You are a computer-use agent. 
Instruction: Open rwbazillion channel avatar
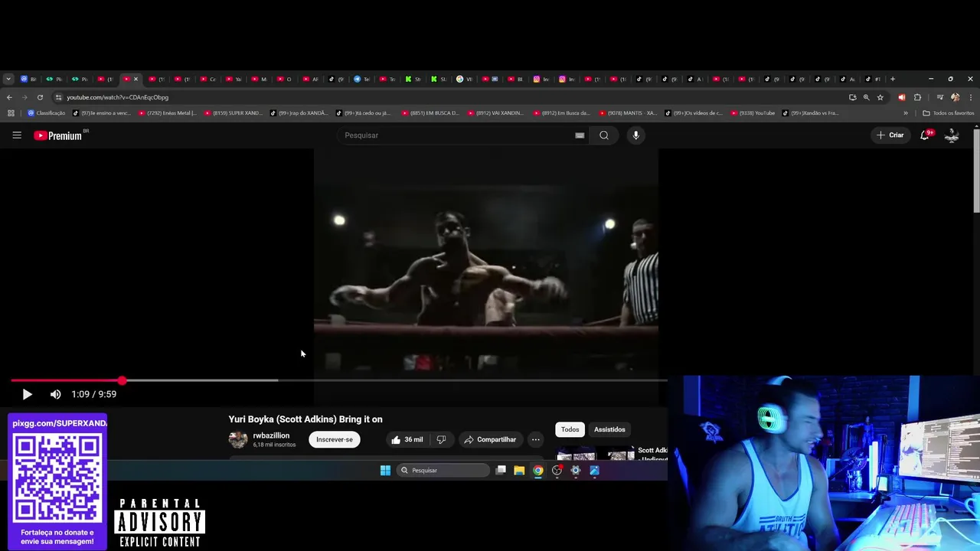(x=238, y=439)
